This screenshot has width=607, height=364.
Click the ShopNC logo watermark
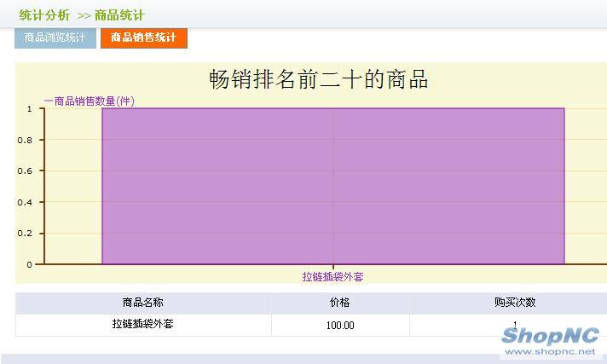click(x=552, y=336)
